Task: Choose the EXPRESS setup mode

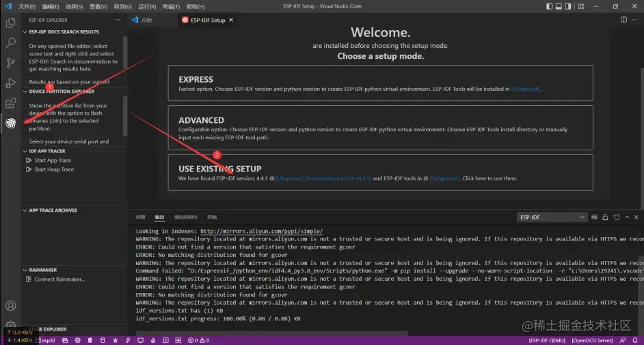Action: (380, 83)
